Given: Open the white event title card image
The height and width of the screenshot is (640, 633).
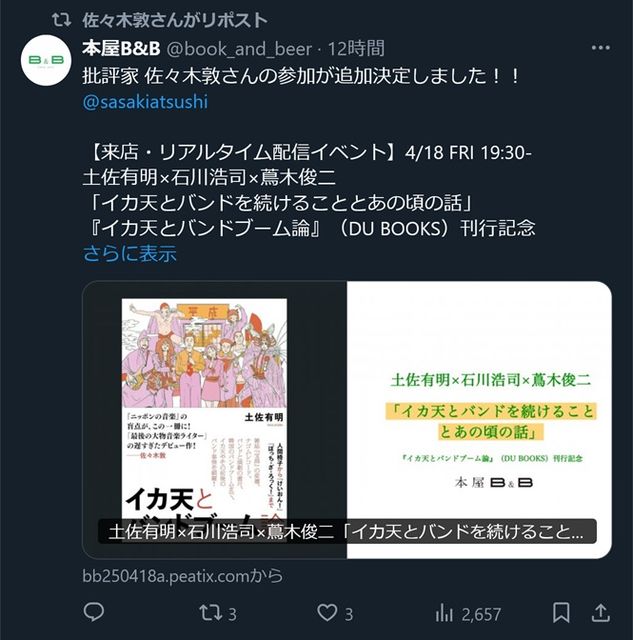Looking at the screenshot, I should 479,419.
